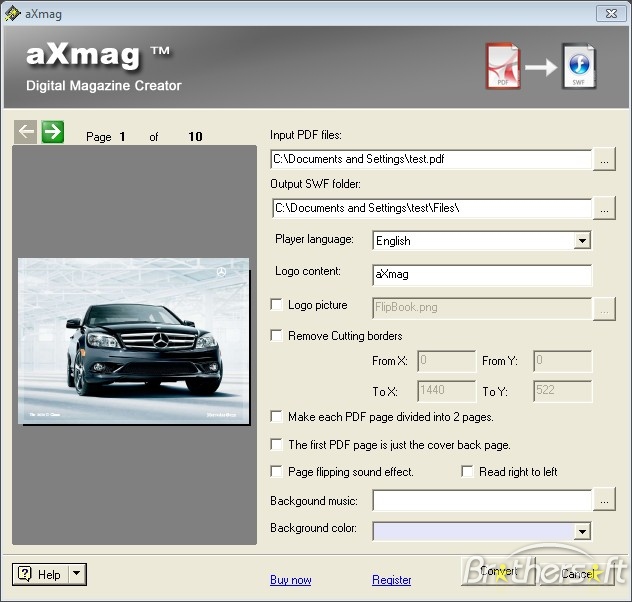Open the Register link
The image size is (632, 602).
tap(391, 580)
